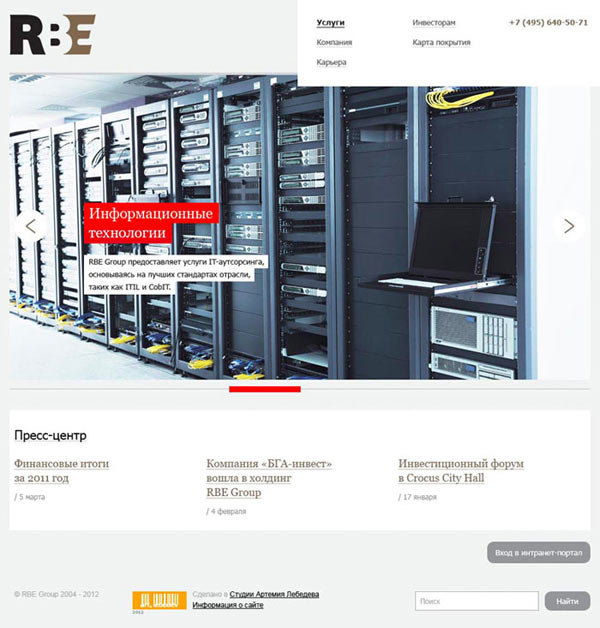Click the Поиск search input field

pyautogui.click(x=476, y=601)
